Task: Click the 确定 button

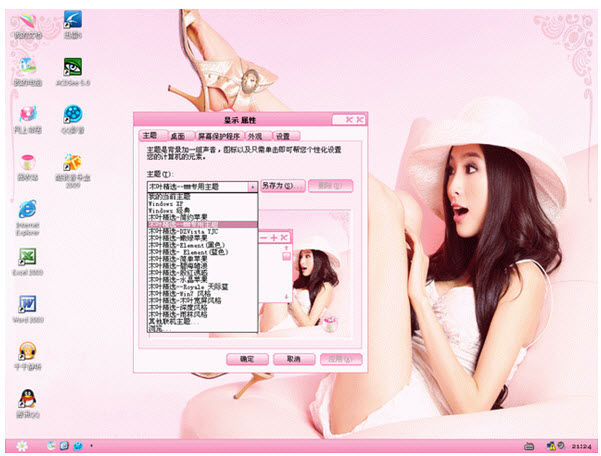Action: (247, 359)
